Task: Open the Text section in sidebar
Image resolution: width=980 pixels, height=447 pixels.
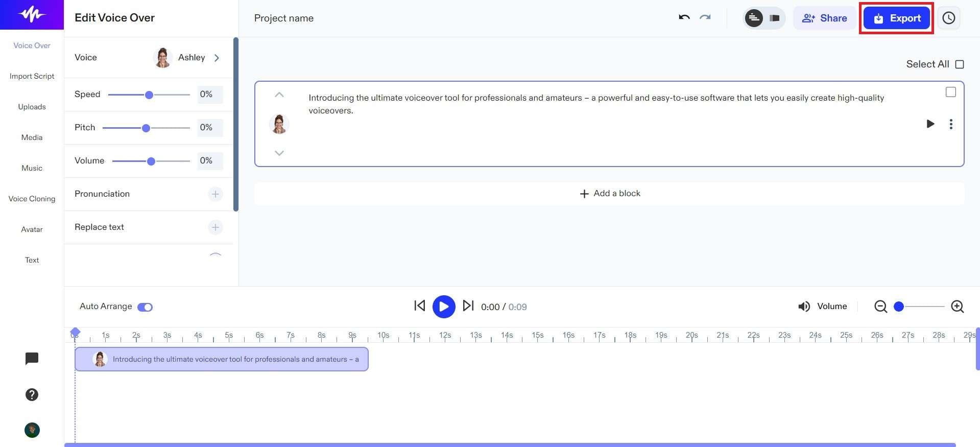Action: pyautogui.click(x=32, y=260)
